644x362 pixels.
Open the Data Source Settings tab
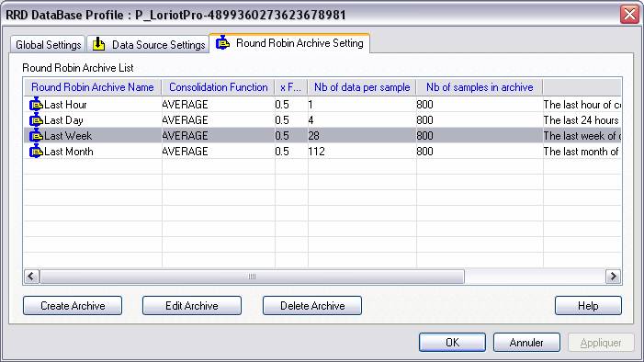(148, 44)
